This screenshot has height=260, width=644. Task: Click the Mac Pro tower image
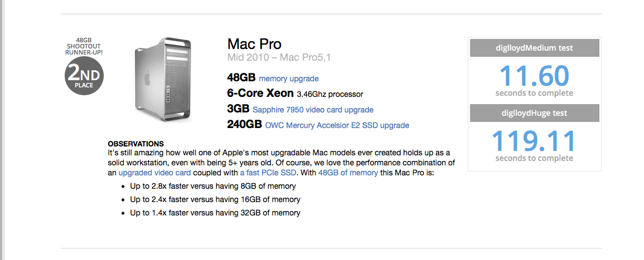coord(163,80)
